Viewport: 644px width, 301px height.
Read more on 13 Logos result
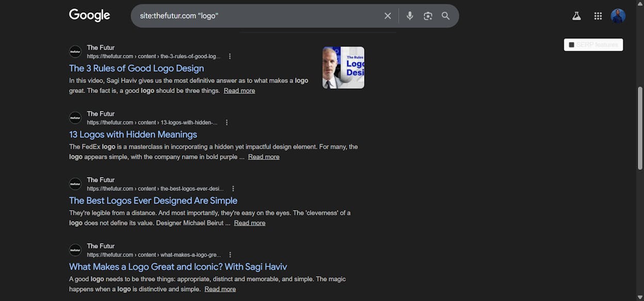pos(264,156)
